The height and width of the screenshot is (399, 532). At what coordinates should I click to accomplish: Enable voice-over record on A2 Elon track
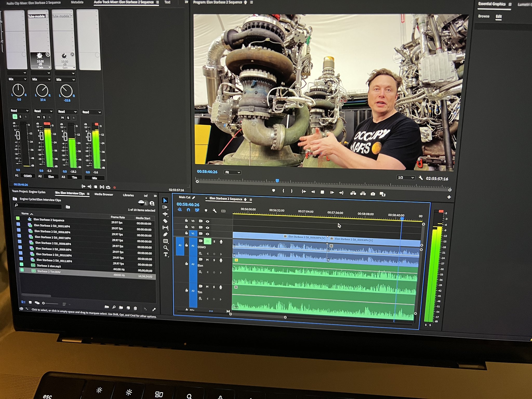point(221,260)
